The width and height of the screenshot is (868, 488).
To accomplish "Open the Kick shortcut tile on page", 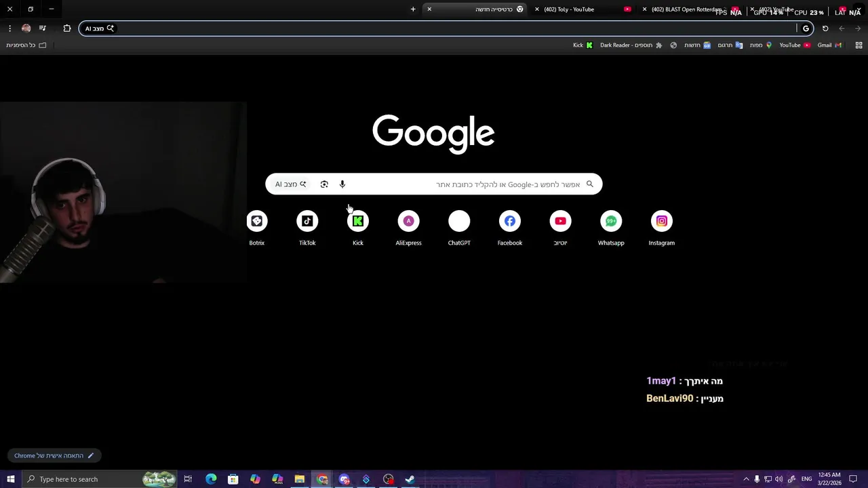I will pos(358,228).
